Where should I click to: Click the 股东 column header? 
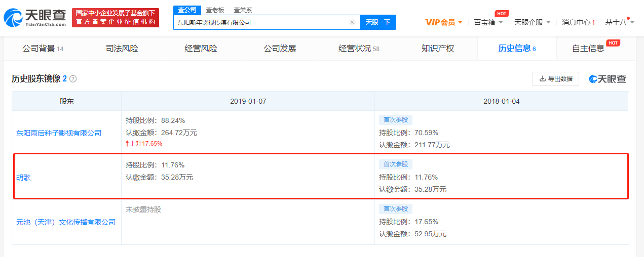[x=67, y=101]
